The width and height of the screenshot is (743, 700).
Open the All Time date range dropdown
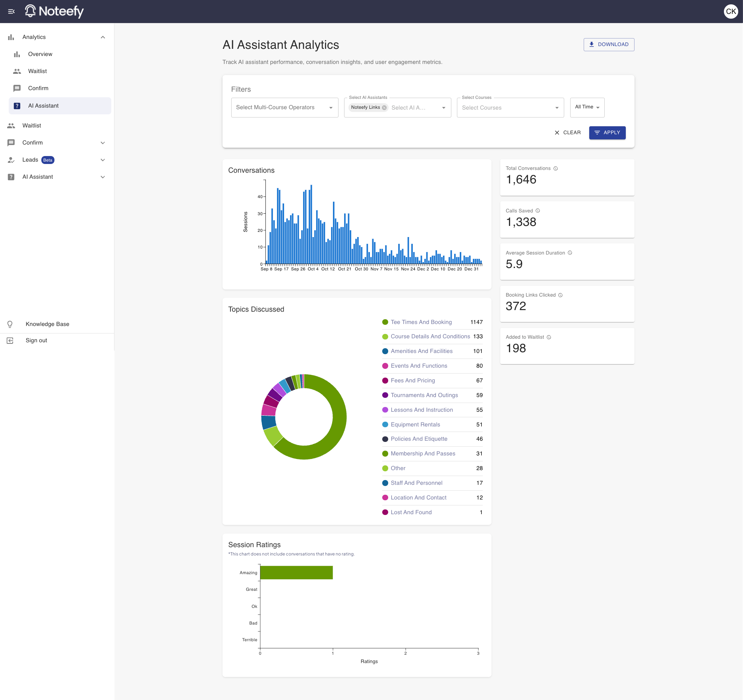587,107
